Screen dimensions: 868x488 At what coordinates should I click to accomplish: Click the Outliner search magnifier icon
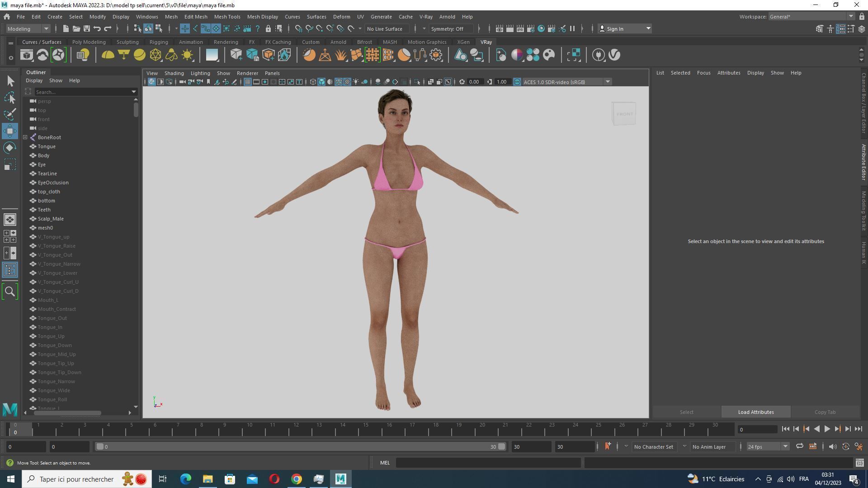(10, 291)
